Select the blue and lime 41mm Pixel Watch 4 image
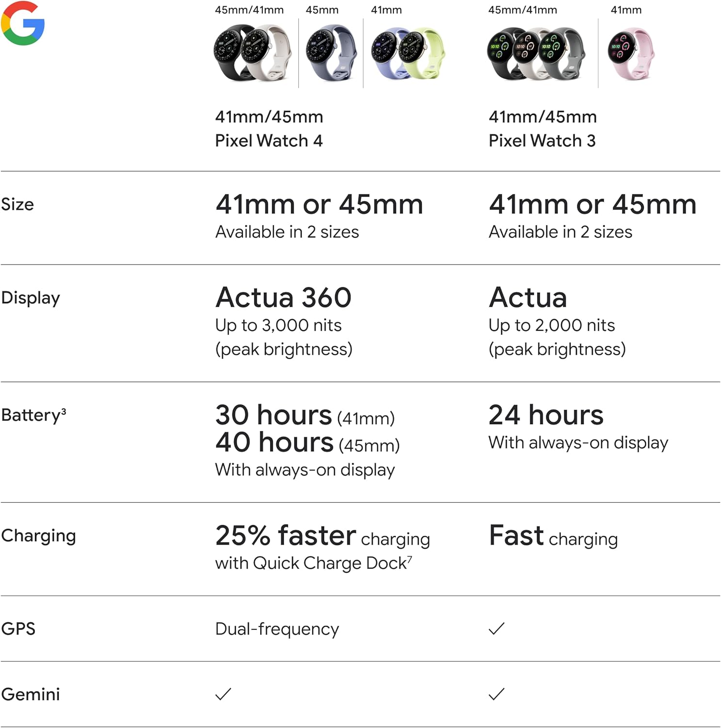The height and width of the screenshot is (728, 721). (x=408, y=52)
